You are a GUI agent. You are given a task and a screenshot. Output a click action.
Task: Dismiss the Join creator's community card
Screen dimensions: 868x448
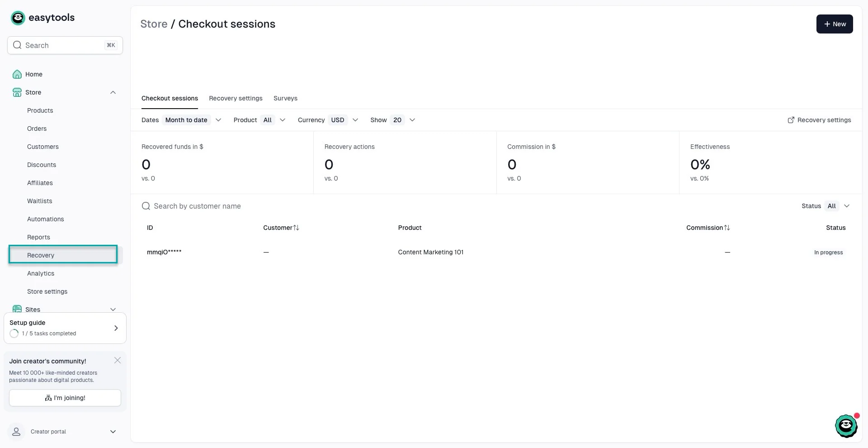[118, 360]
